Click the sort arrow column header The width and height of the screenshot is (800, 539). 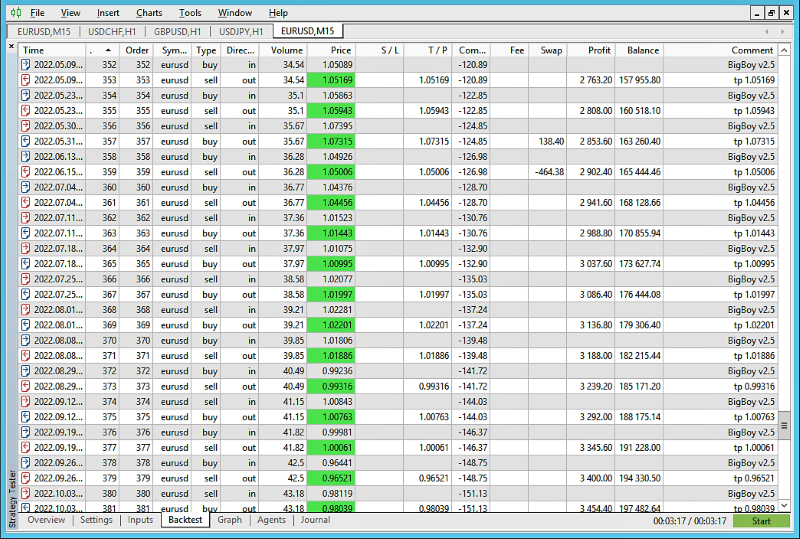point(103,50)
